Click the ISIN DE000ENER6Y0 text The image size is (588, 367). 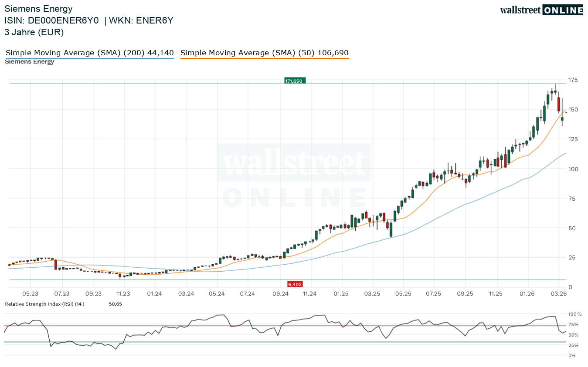51,20
